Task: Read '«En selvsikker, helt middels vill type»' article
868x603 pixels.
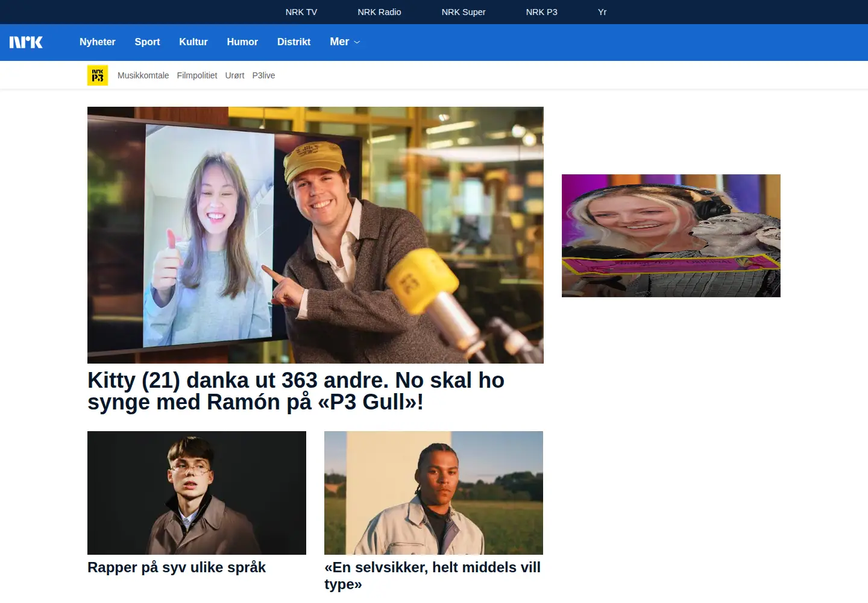Action: pyautogui.click(x=433, y=576)
